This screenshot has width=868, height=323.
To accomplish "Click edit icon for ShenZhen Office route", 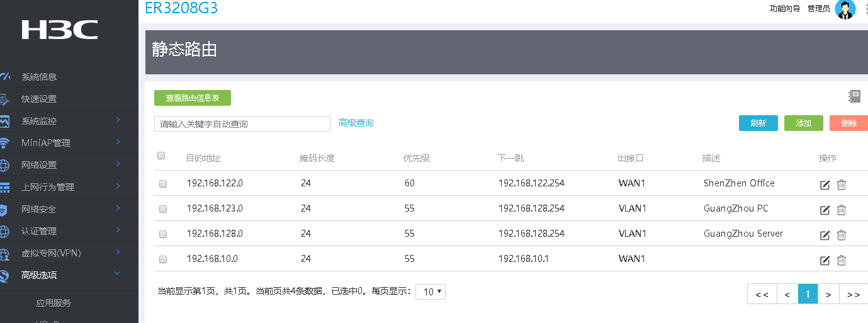I will tap(825, 185).
